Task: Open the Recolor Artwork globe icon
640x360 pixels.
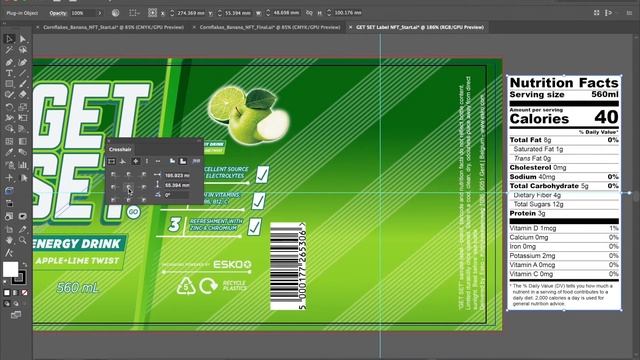Action: tap(116, 13)
